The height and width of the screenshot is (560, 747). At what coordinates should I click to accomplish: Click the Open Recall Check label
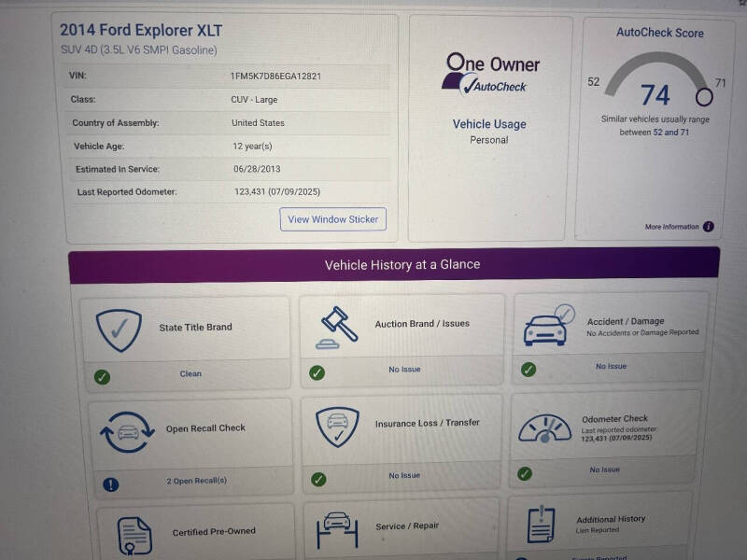tap(205, 428)
